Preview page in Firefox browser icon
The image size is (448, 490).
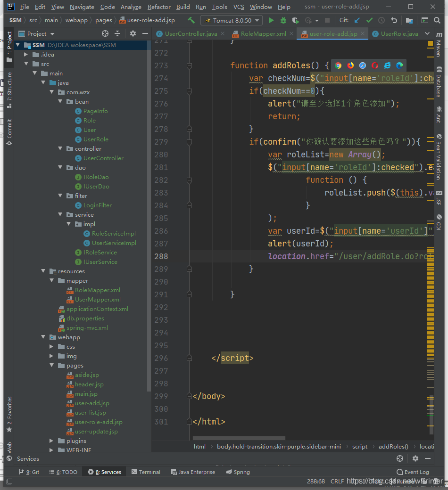[350, 65]
